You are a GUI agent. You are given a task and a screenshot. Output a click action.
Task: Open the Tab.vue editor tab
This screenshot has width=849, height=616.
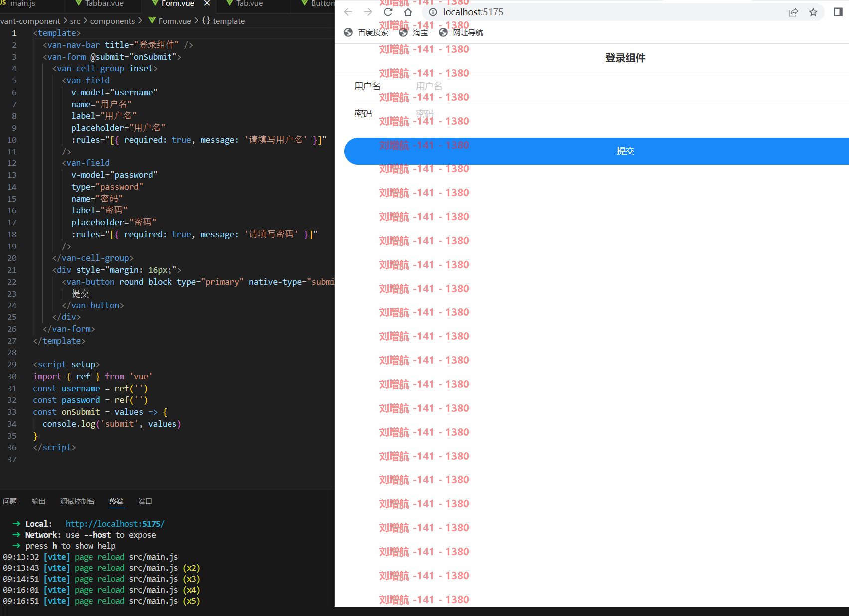(x=249, y=3)
